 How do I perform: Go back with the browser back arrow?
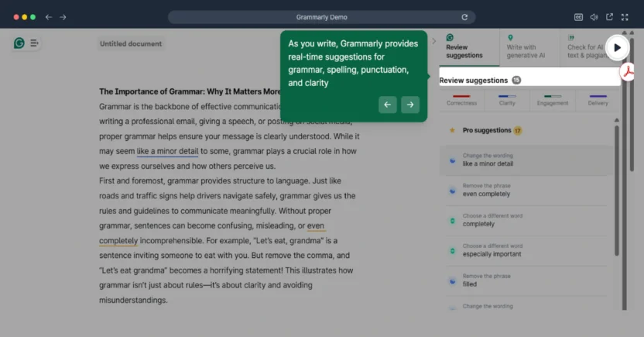49,17
